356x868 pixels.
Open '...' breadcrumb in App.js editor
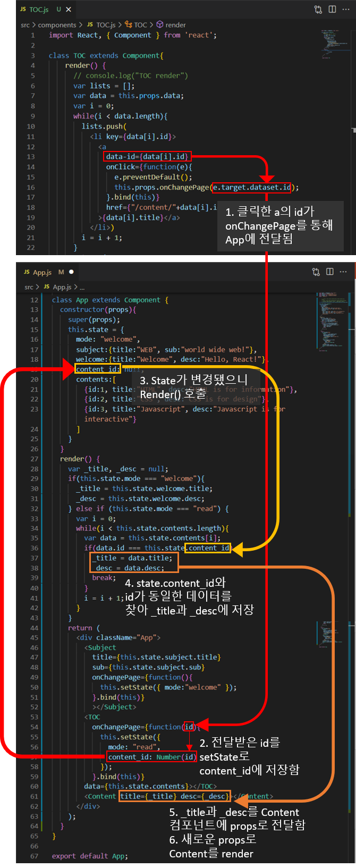(x=81, y=287)
